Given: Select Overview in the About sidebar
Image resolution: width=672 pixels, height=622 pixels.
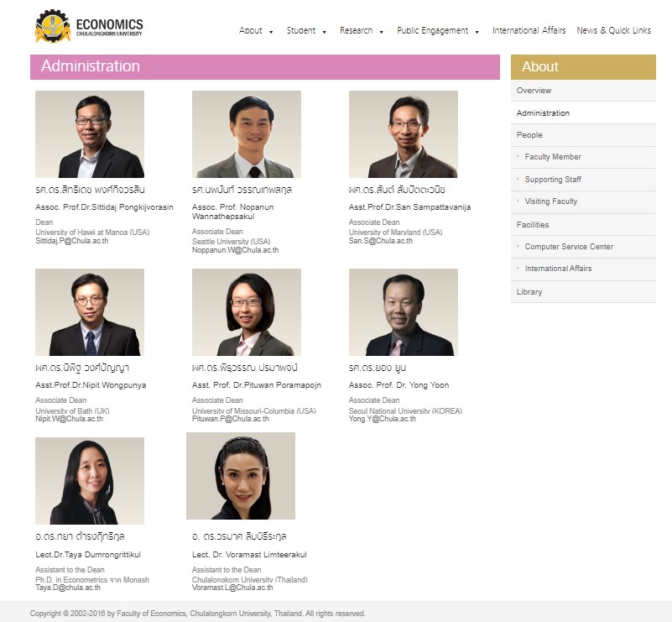Looking at the screenshot, I should 534,91.
